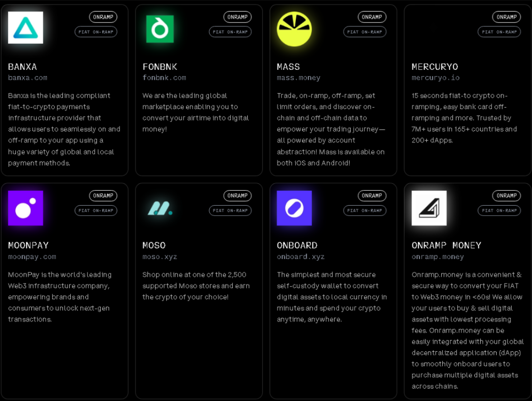Select the ONRAMP tag on Onboard card
Image resolution: width=532 pixels, height=401 pixels.
(x=371, y=196)
